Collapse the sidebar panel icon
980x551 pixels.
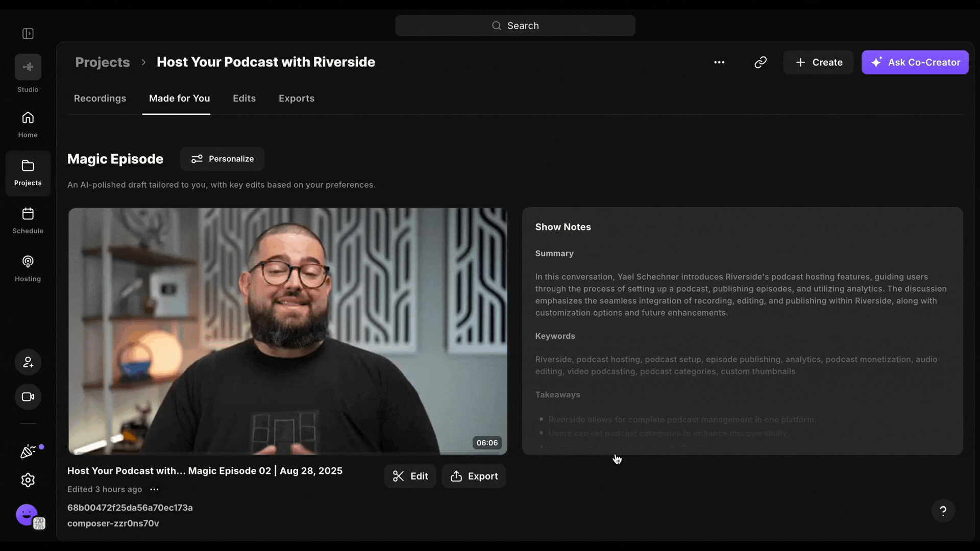point(28,34)
